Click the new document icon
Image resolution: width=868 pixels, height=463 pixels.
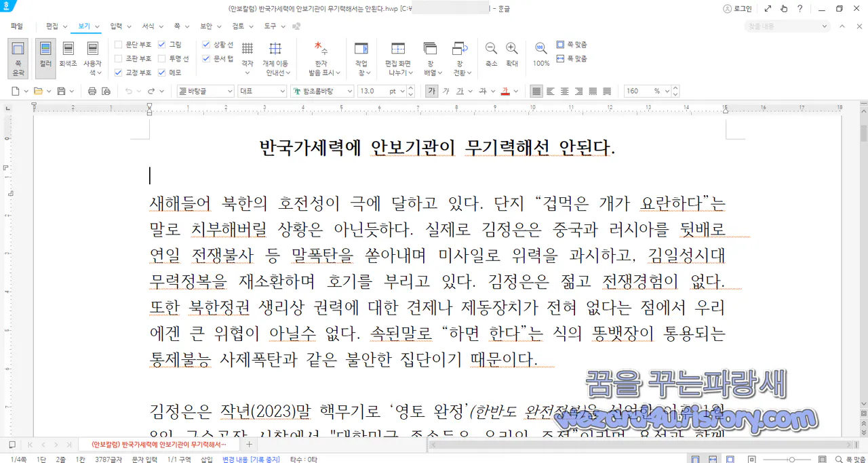[16, 91]
